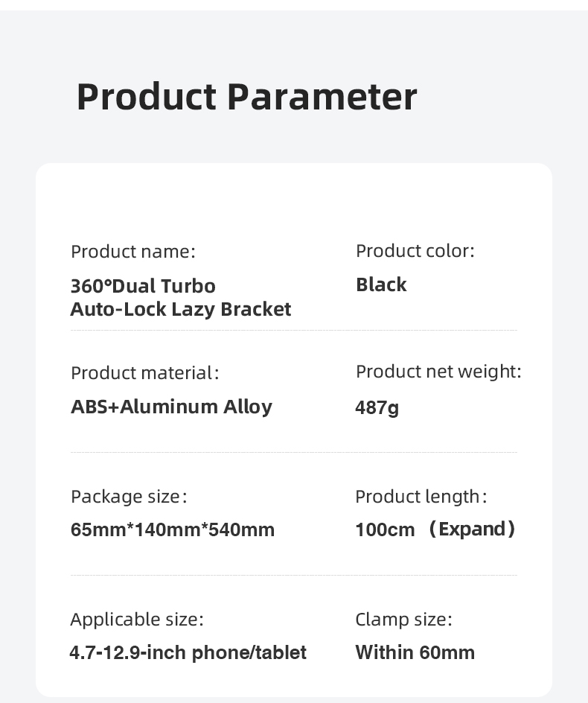The height and width of the screenshot is (703, 588).
Task: Click the 'Package size:' label
Action: click(128, 496)
